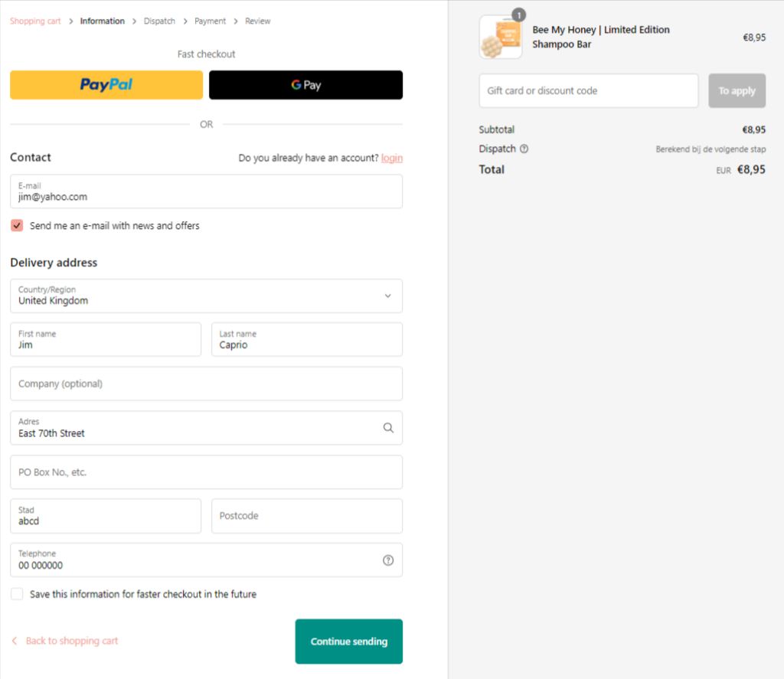Click the telephone help question icon
The width and height of the screenshot is (784, 679).
(x=388, y=560)
